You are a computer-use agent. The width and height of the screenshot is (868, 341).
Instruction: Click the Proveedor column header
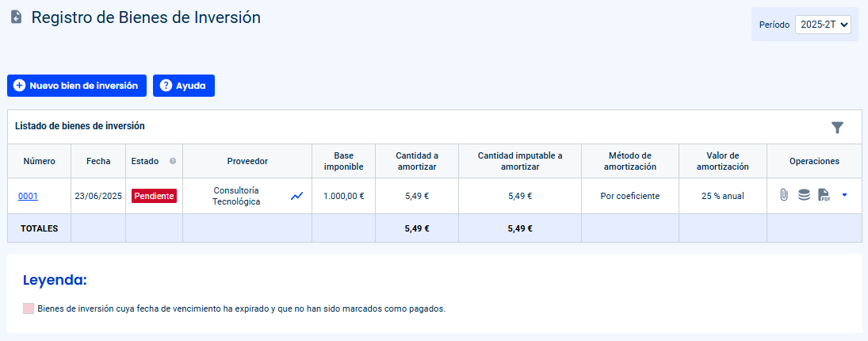click(247, 161)
